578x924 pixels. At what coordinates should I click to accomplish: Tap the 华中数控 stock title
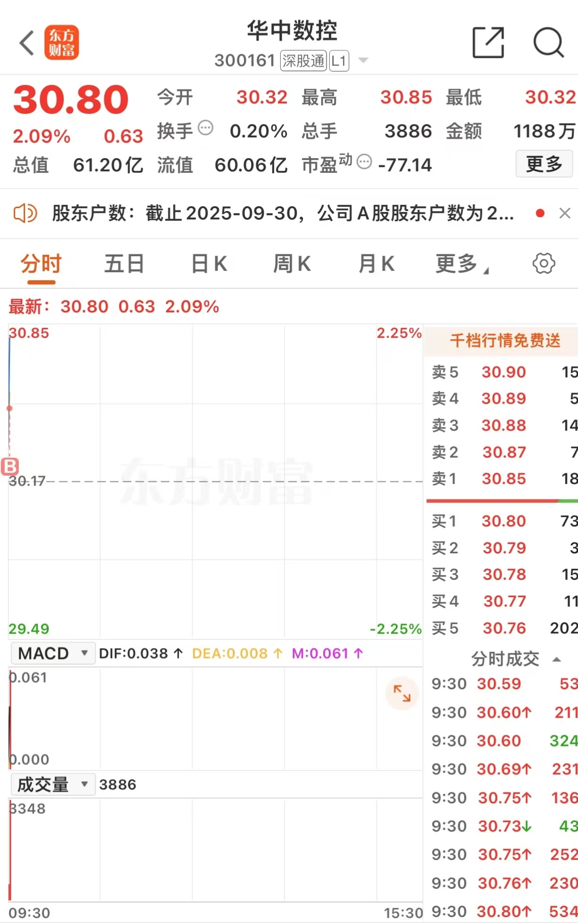pyautogui.click(x=292, y=31)
